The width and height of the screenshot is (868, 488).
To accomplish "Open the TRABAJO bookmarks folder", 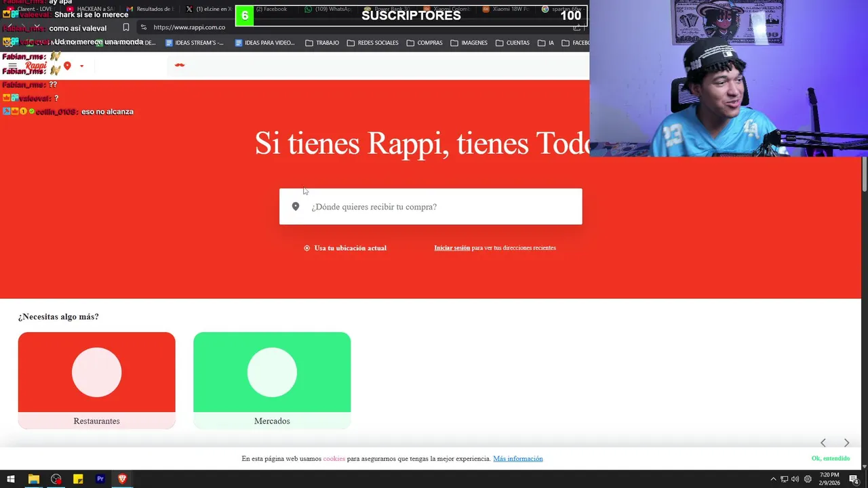I will [322, 43].
